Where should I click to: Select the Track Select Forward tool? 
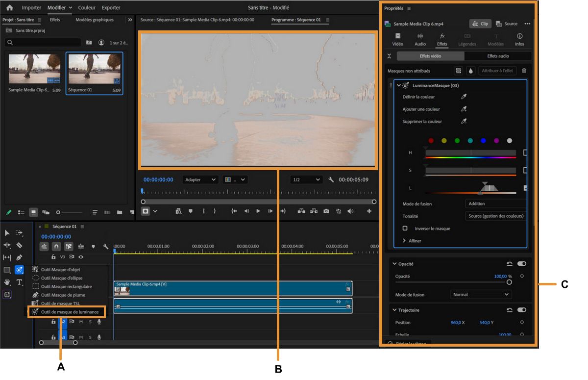click(x=19, y=233)
